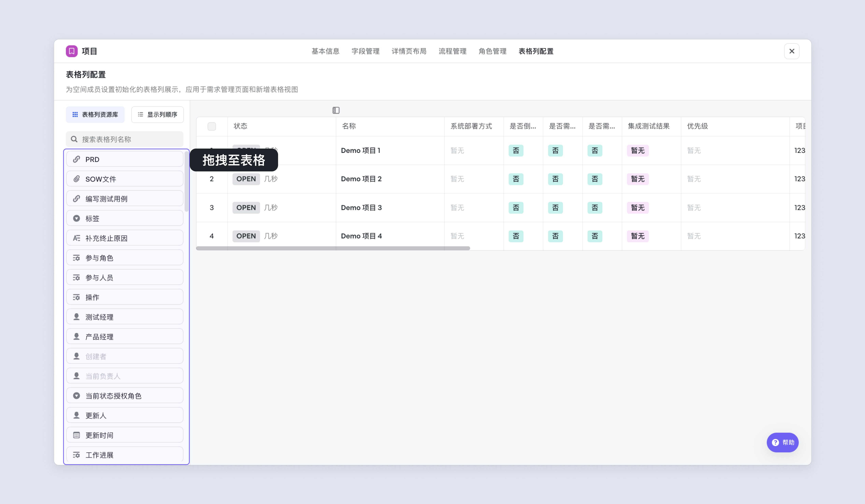Click the person icon beside 创建者
865x504 pixels.
(77, 356)
